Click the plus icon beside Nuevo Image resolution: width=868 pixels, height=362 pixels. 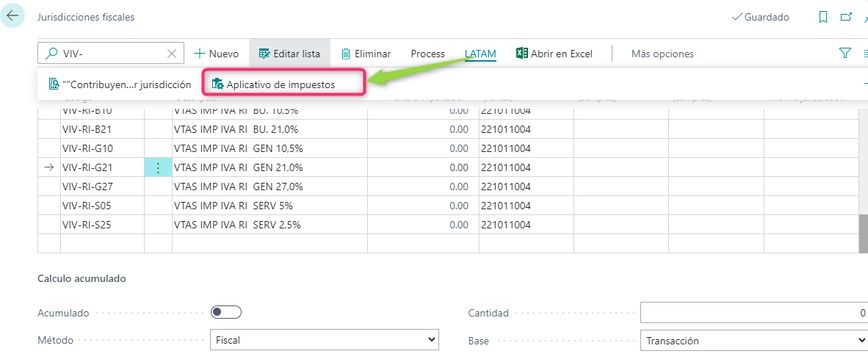(x=199, y=54)
